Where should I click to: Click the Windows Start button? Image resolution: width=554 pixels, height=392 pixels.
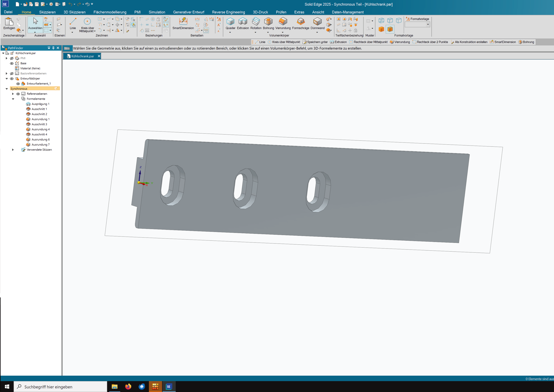[7, 386]
